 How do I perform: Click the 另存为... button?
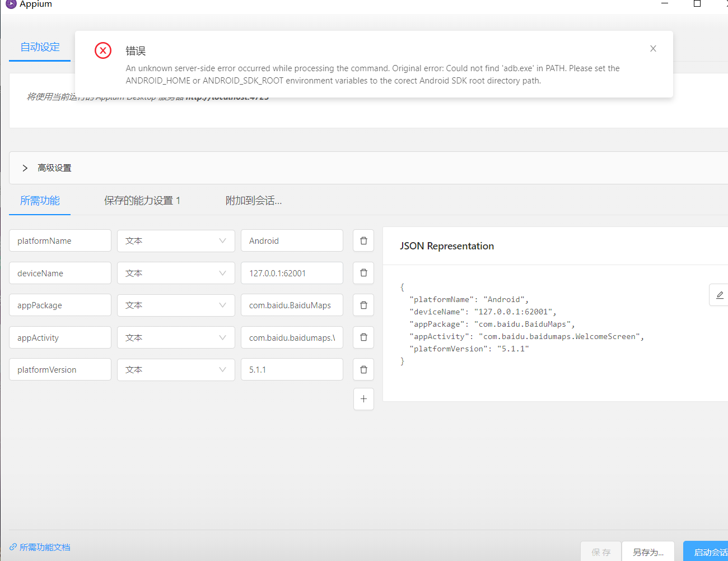648,552
